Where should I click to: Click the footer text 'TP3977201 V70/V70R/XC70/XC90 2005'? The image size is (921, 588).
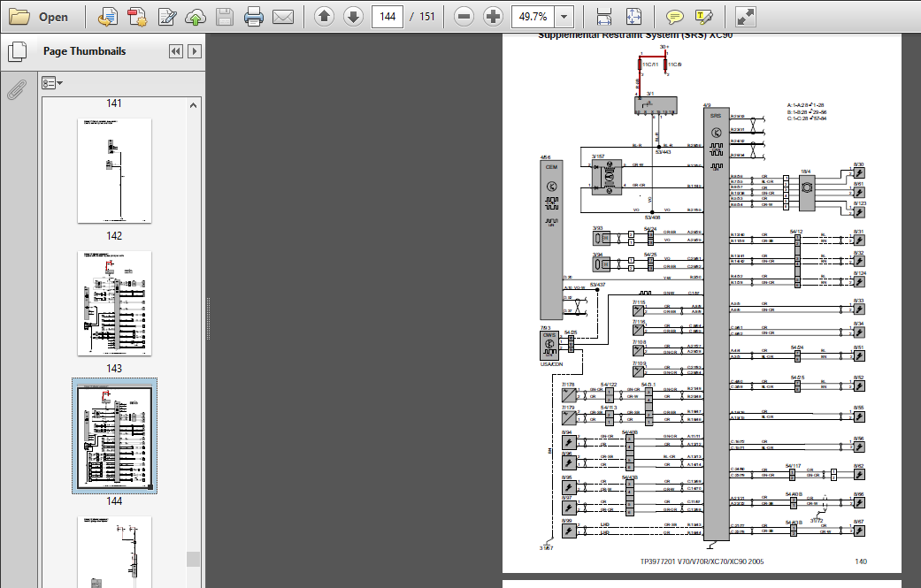click(702, 561)
